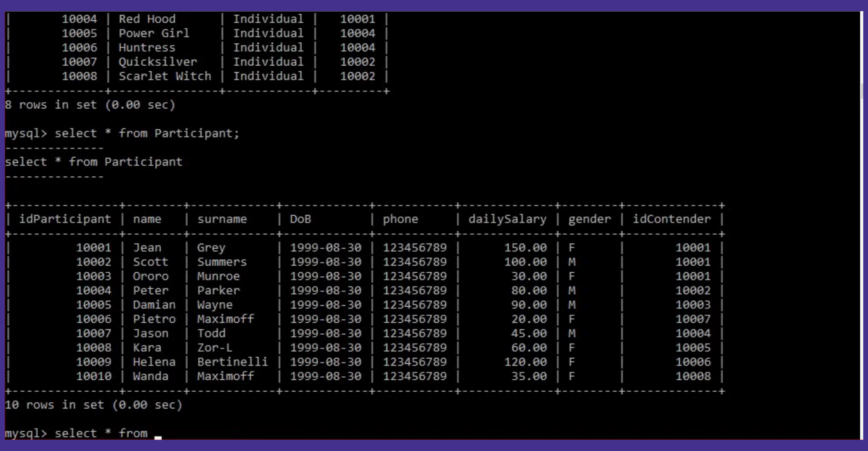Click the '10 rows in set' message

[x=94, y=405]
